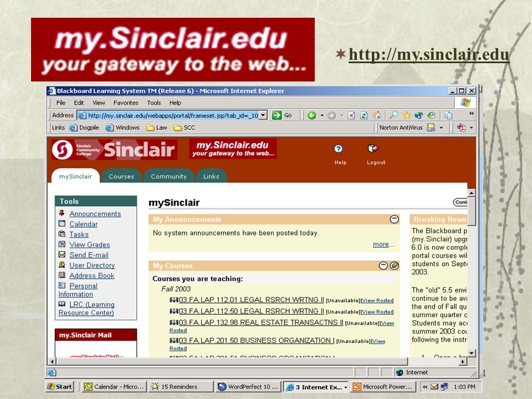Click the Sinclair Community College logo
532x399 pixels.
click(x=114, y=150)
